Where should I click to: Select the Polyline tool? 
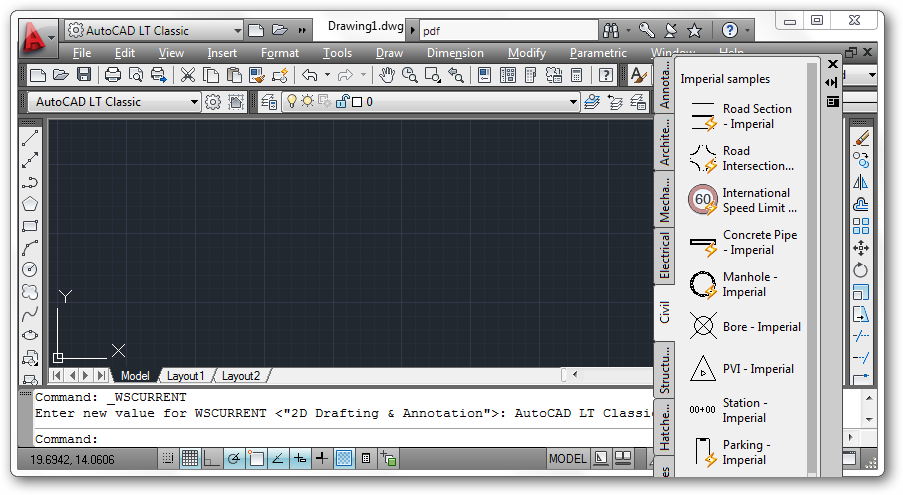(x=30, y=182)
